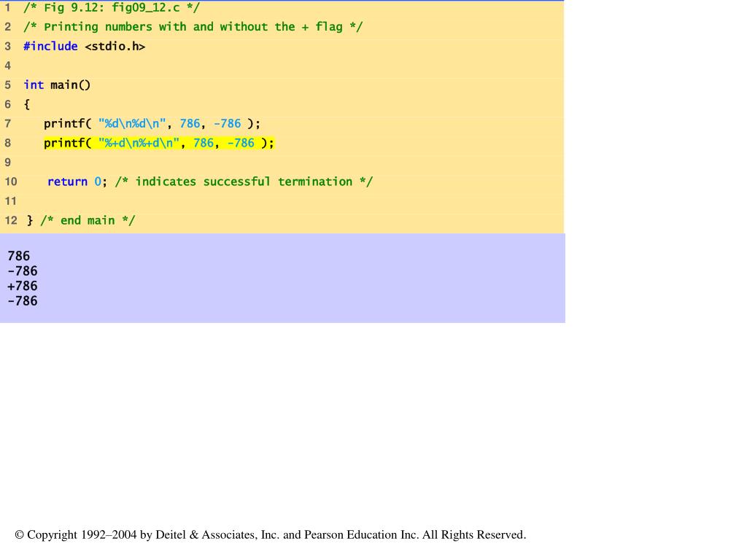Click the line number 11

coord(10,201)
